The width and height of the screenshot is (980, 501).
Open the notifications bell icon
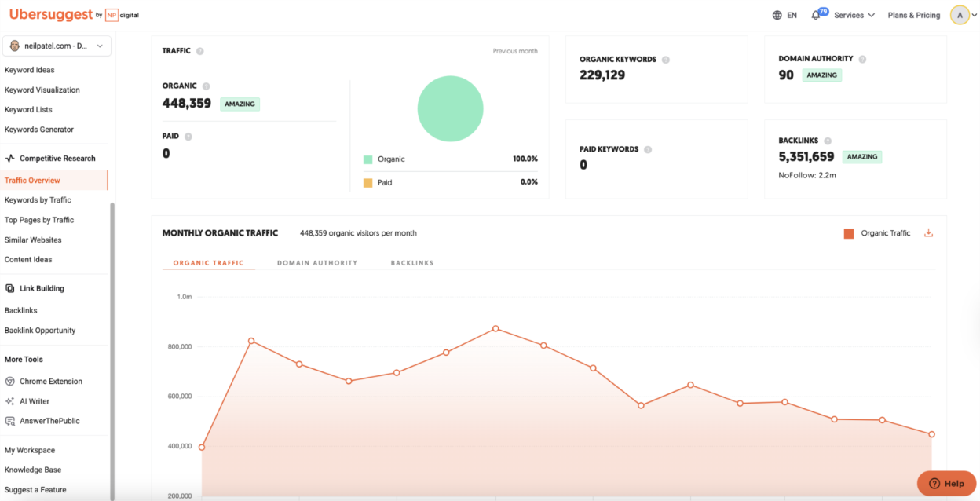coord(816,16)
